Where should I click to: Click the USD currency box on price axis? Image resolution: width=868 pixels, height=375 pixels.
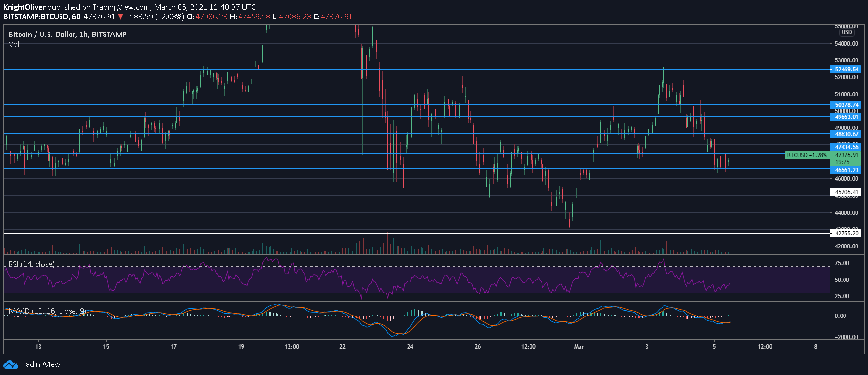(x=847, y=32)
